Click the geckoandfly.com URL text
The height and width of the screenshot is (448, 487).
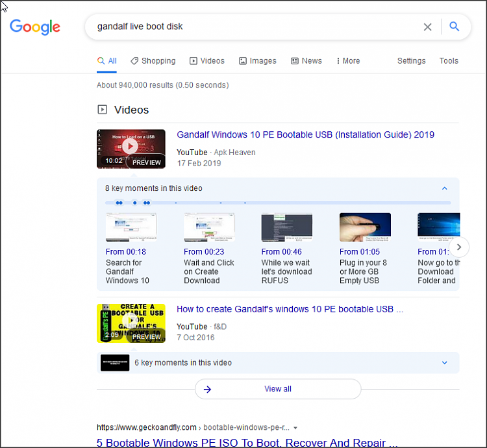[x=147, y=427]
